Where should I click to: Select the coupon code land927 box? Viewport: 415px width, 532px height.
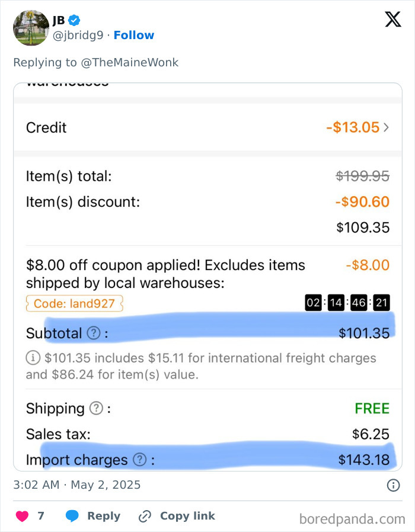(74, 303)
